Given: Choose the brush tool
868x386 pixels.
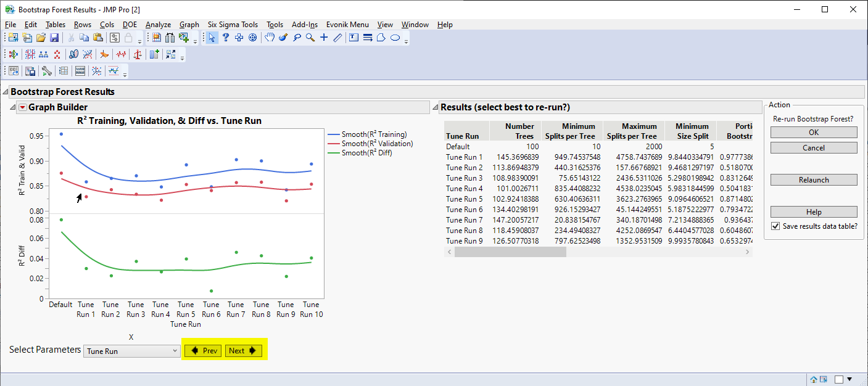Looking at the screenshot, I should (x=283, y=37).
